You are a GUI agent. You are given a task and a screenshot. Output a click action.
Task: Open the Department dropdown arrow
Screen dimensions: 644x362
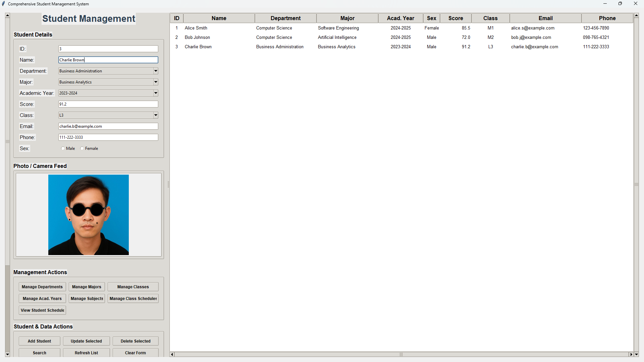pyautogui.click(x=156, y=71)
